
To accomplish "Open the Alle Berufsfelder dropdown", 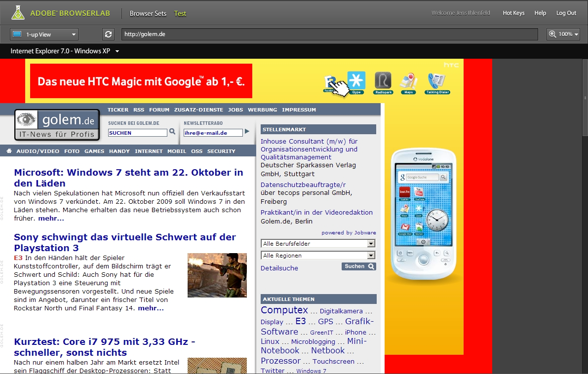I will tap(318, 244).
